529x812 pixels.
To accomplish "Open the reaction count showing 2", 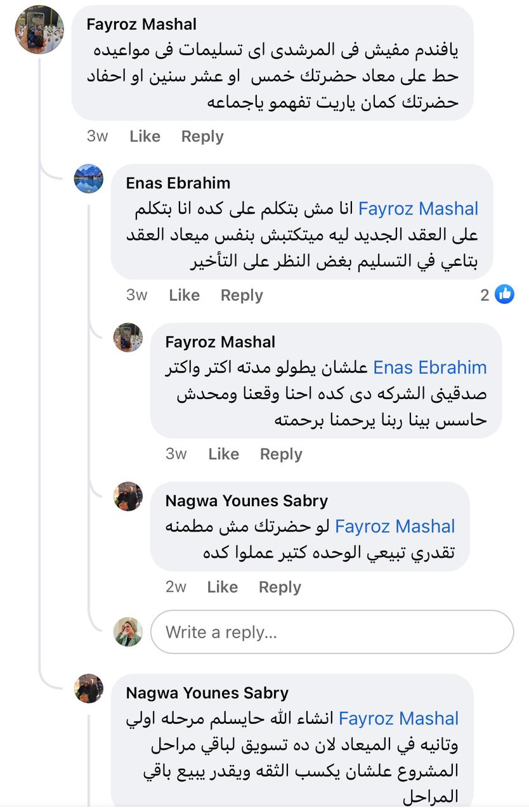I will pyautogui.click(x=485, y=295).
